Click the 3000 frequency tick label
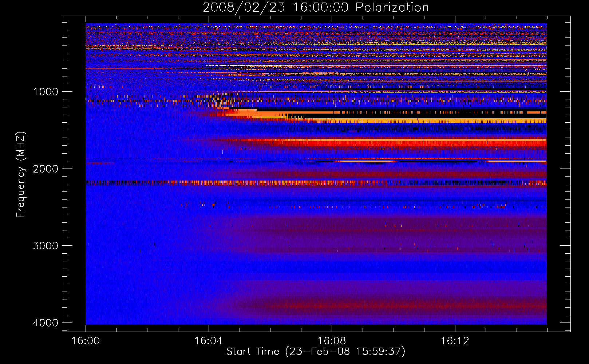This screenshot has width=589, height=364. pyautogui.click(x=46, y=246)
